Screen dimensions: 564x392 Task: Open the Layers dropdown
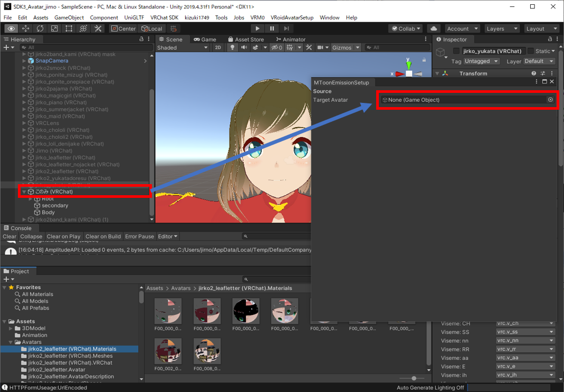pos(501,29)
